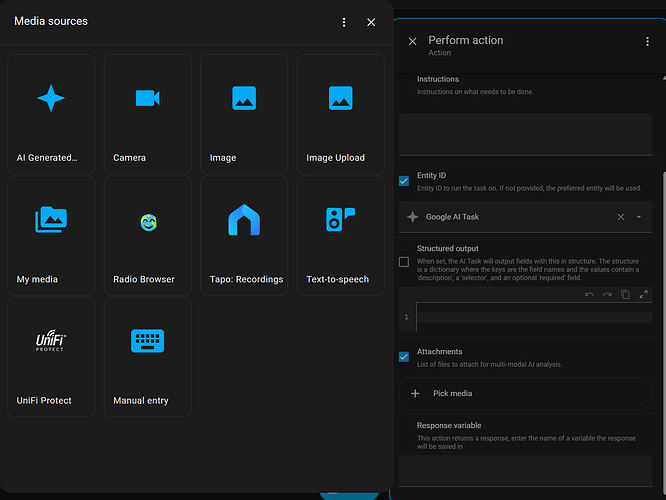Image resolution: width=666 pixels, height=500 pixels.
Task: Open the Image media source
Action: [244, 112]
